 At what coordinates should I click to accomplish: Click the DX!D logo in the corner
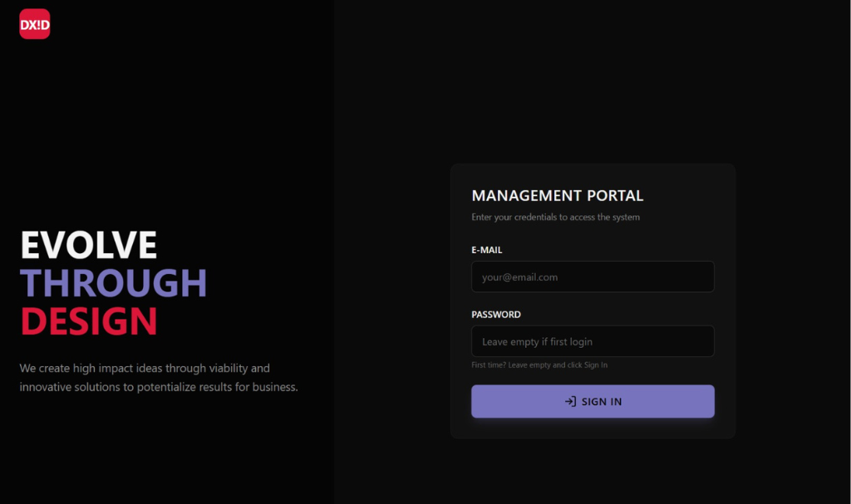(35, 24)
